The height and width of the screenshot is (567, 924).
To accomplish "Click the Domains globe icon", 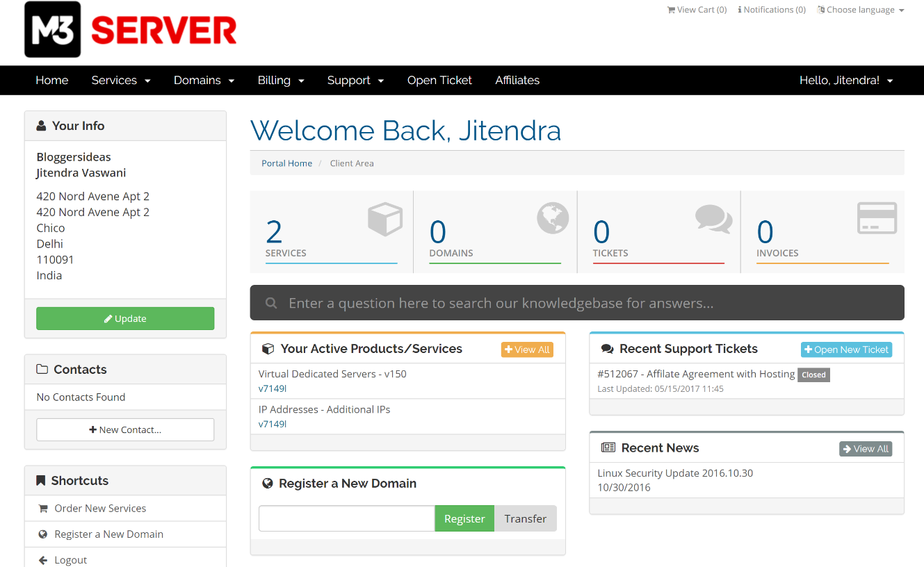I will click(552, 218).
